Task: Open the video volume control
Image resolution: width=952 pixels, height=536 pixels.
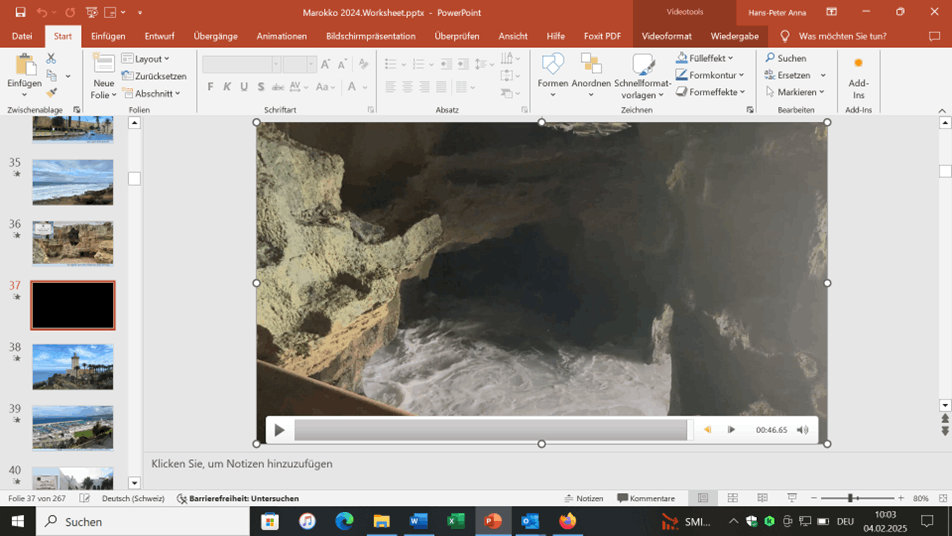Action: pos(803,430)
